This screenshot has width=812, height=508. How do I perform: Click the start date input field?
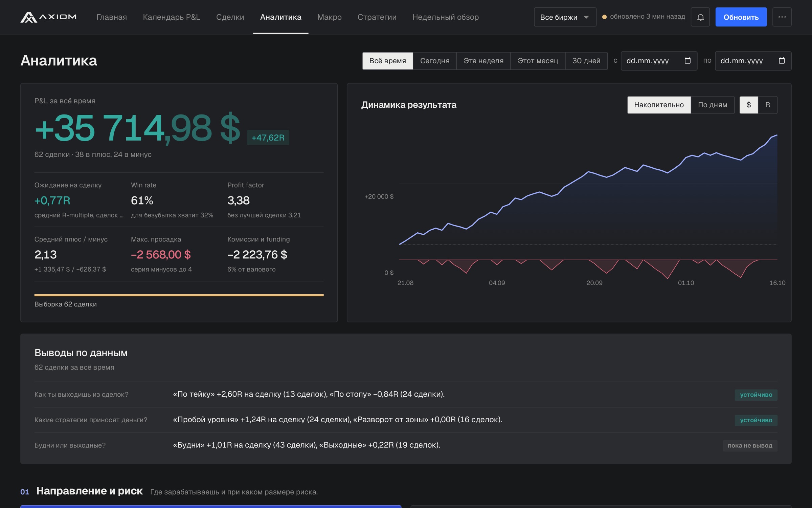pyautogui.click(x=659, y=61)
